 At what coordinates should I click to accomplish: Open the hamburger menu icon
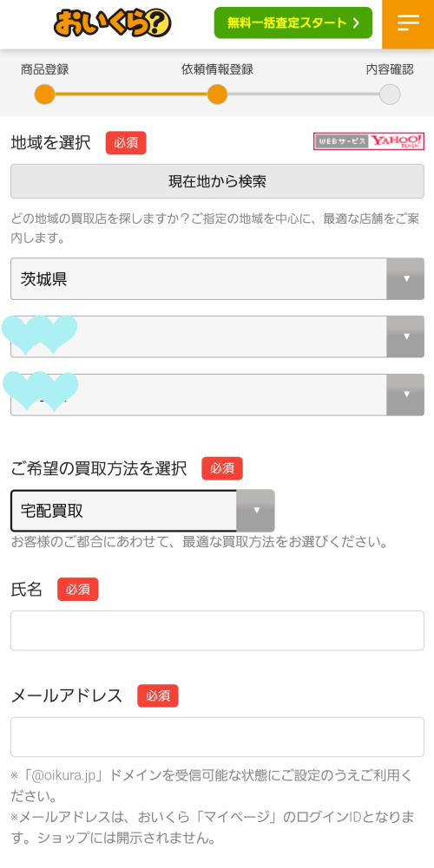pyautogui.click(x=408, y=23)
